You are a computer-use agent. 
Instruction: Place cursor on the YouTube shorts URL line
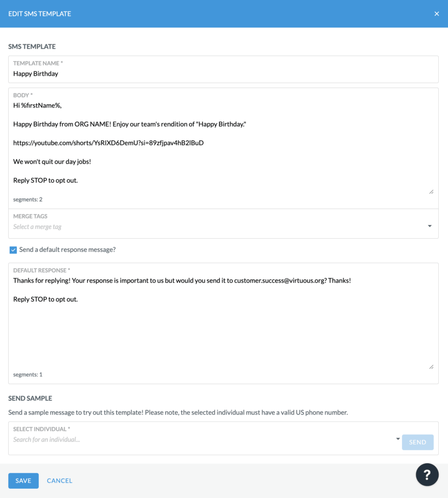pyautogui.click(x=108, y=143)
